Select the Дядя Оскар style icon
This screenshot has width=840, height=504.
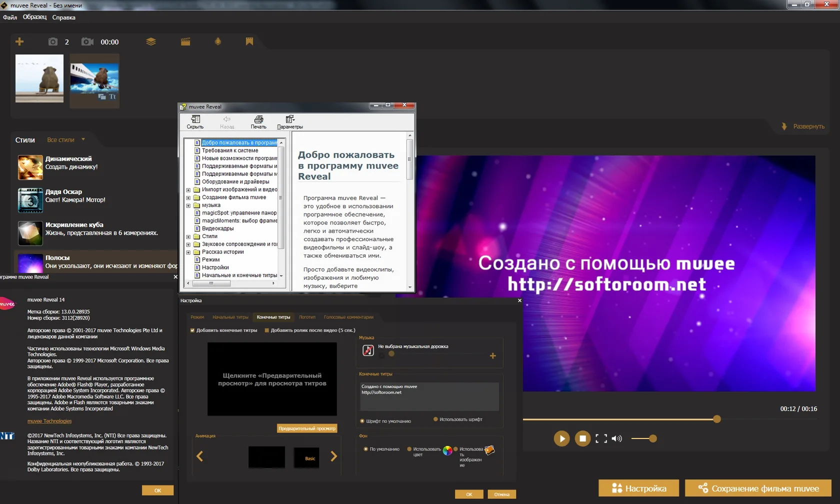tap(30, 200)
